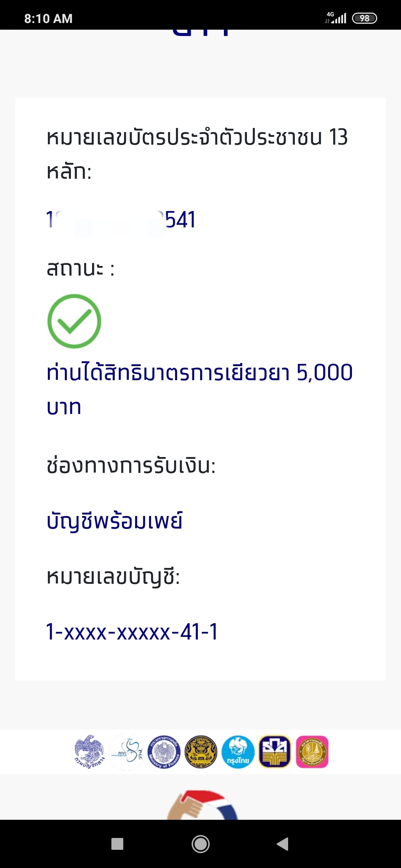Open the Ministry of Finance logo

click(164, 752)
